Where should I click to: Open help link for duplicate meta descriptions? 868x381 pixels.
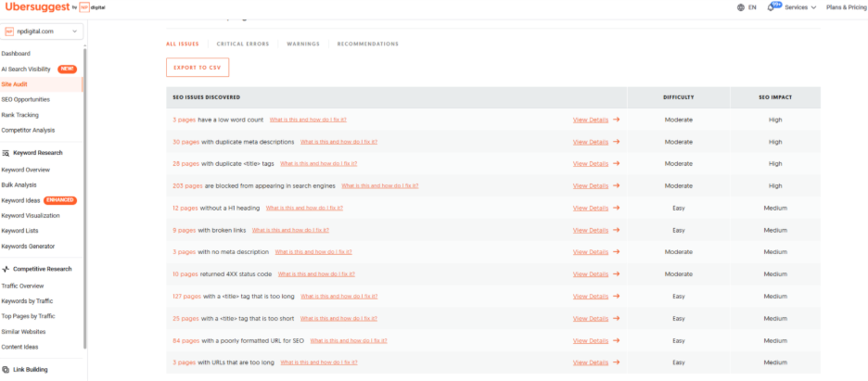[338, 142]
